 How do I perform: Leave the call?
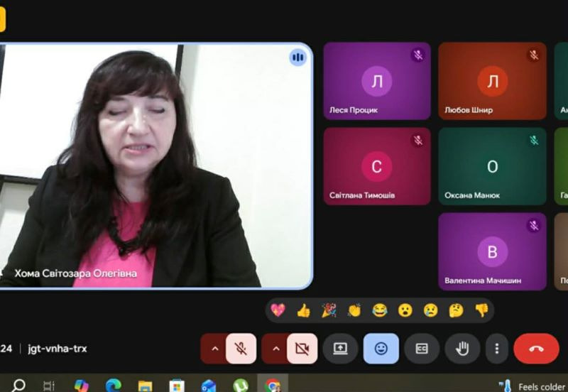536,349
